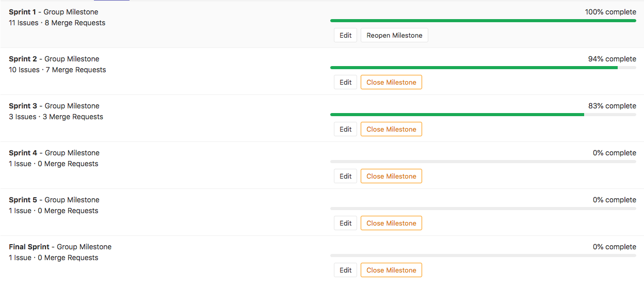This screenshot has width=644, height=287.
Task: Open the Sprint 4 milestone title link
Action: point(23,153)
